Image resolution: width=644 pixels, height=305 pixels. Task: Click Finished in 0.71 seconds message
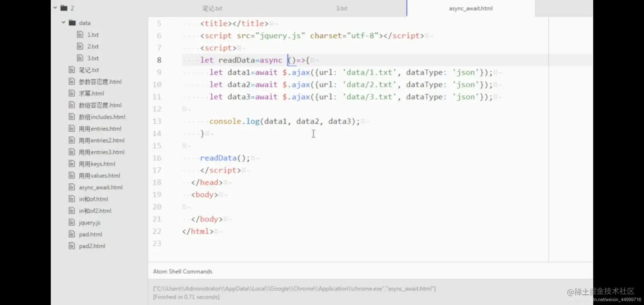point(186,297)
